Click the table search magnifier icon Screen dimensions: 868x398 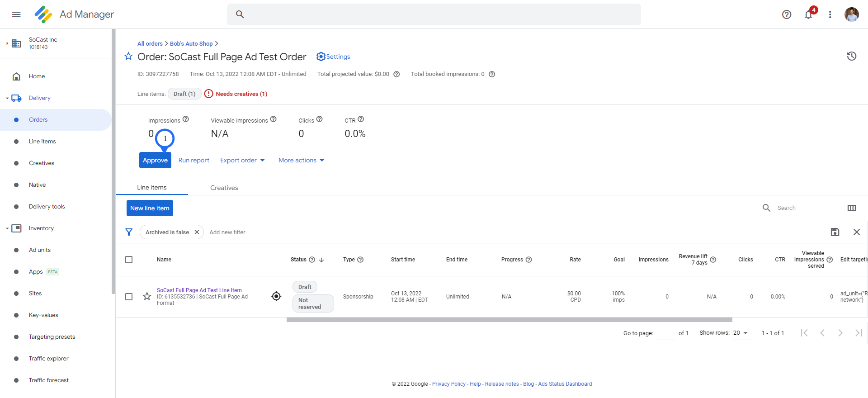(x=767, y=208)
